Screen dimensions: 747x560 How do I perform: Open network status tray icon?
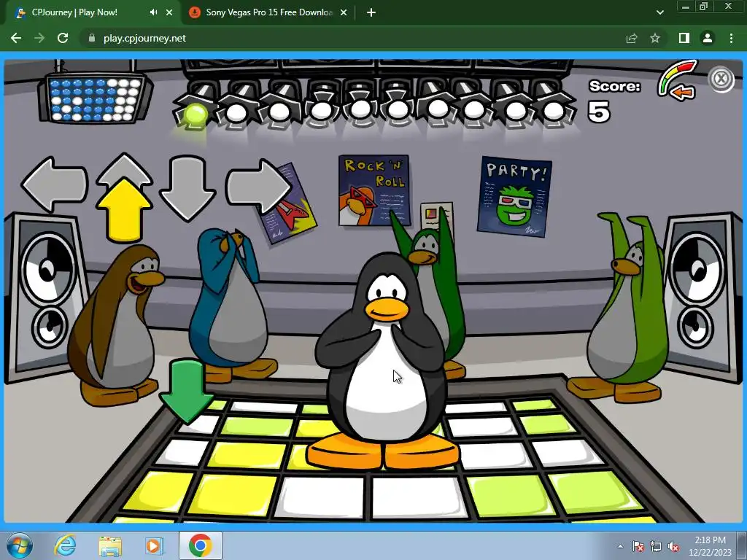[656, 546]
